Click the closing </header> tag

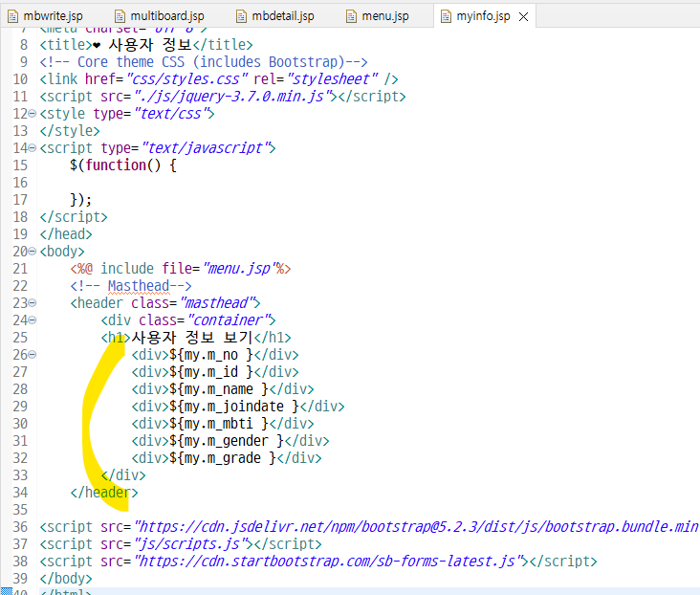104,493
